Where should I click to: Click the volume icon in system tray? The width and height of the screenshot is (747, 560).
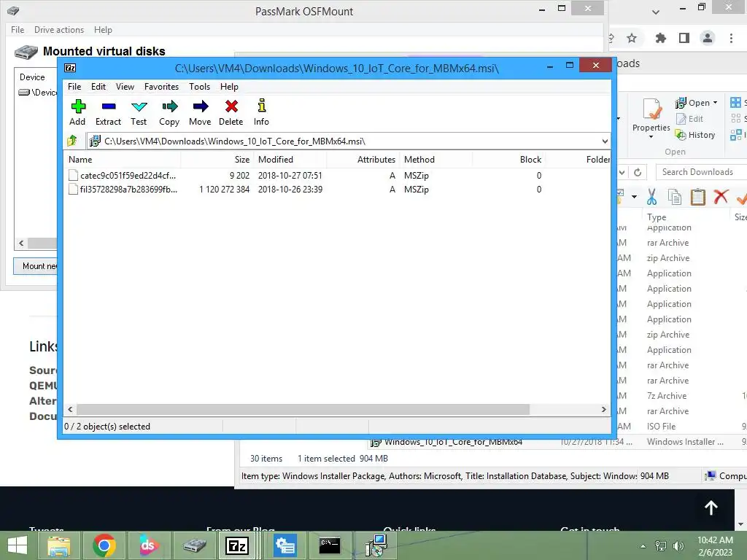pyautogui.click(x=678, y=545)
